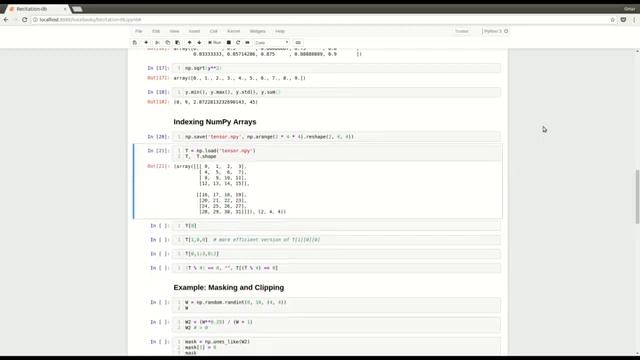Click the localhost address bar
Viewport: 640px width, 360px height.
click(x=318, y=20)
